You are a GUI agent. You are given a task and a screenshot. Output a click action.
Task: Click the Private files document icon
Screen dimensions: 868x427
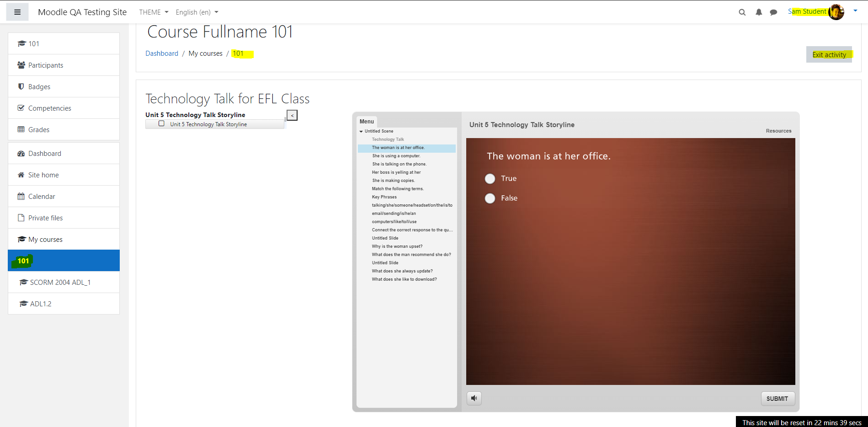click(x=21, y=218)
